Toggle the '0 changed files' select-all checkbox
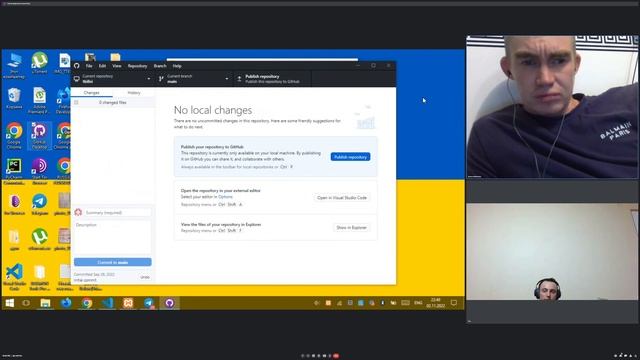This screenshot has height=360, width=640. [x=76, y=102]
